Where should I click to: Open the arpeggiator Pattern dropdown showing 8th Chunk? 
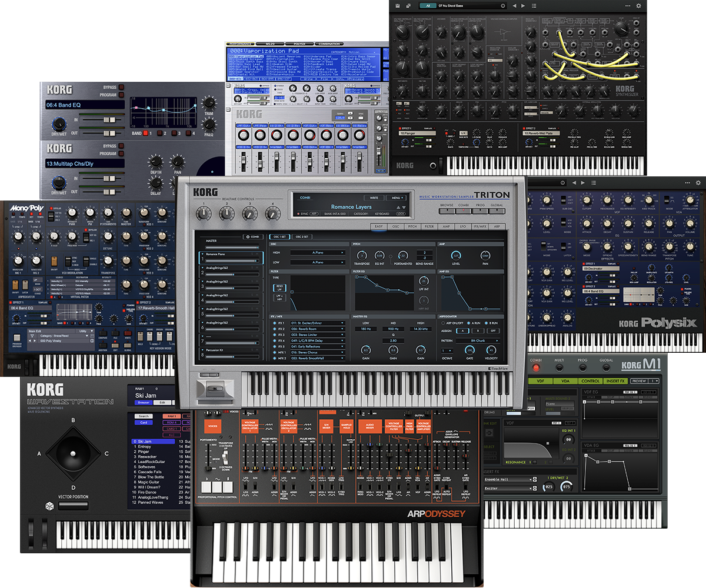tap(478, 340)
